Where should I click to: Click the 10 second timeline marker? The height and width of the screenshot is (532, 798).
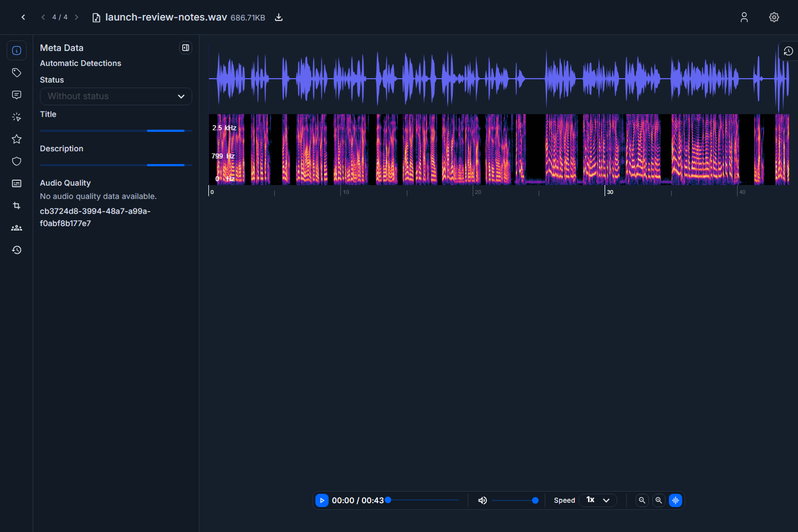[x=346, y=192]
